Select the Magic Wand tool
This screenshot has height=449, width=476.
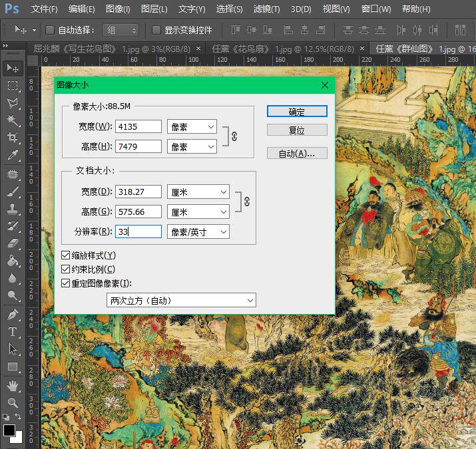13,120
